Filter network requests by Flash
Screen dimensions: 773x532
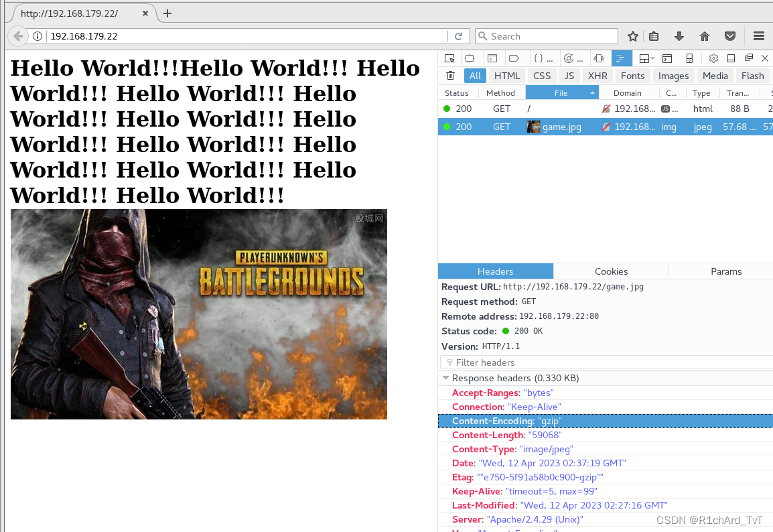(x=752, y=76)
